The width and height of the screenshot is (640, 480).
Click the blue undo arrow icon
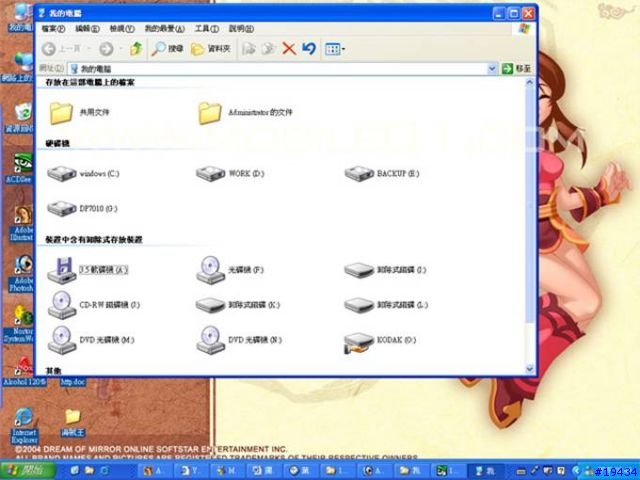tap(309, 49)
